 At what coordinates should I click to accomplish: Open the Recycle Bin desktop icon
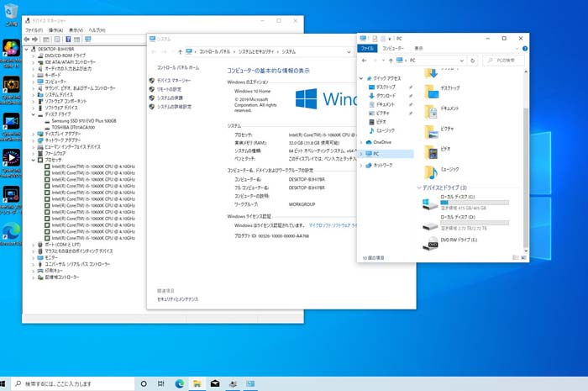11,14
